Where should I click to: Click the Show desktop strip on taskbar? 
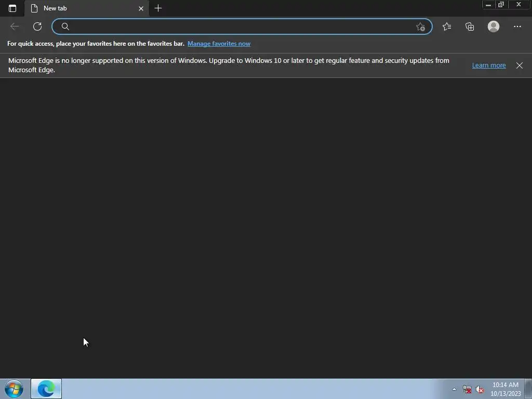(x=528, y=389)
